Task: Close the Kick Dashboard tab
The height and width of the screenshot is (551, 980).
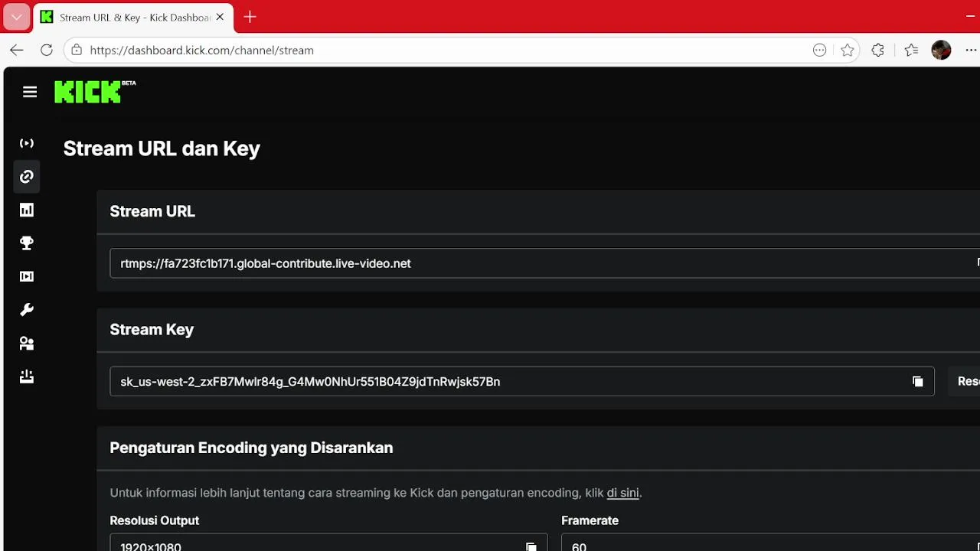Action: 220,17
